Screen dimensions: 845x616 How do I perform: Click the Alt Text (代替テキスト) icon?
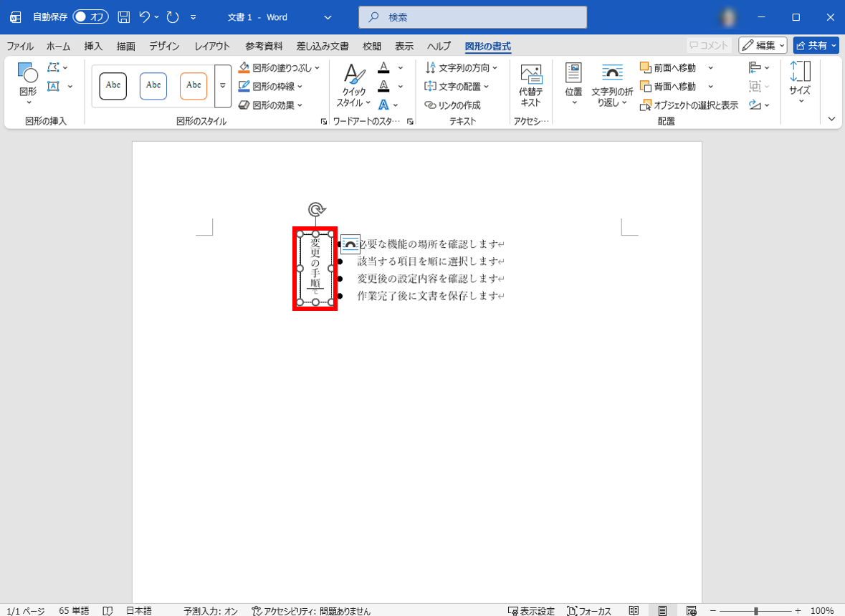[530, 85]
